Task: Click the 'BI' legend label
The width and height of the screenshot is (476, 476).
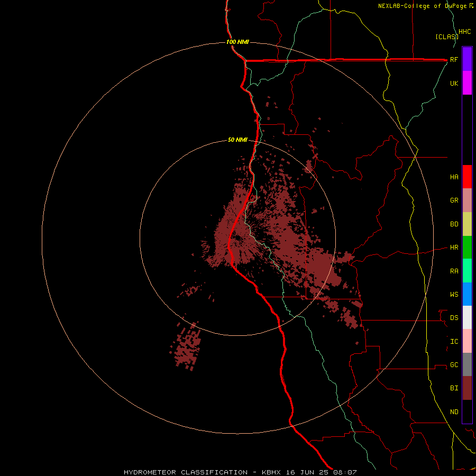Action: click(454, 388)
